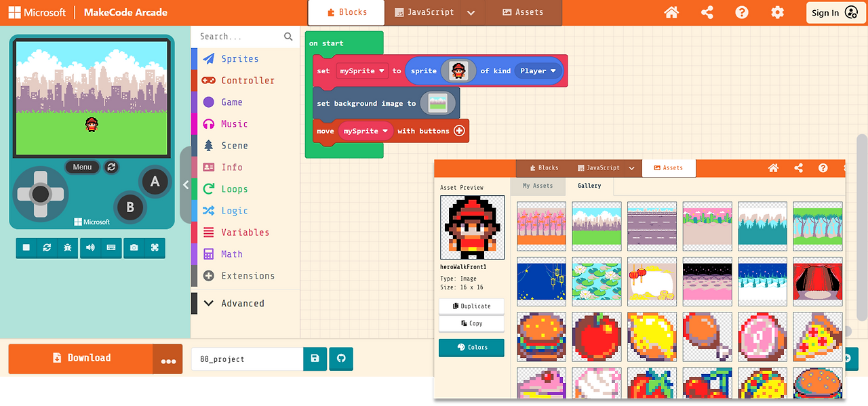Share the project
Viewport: 868px width, 406px height.
(x=707, y=12)
